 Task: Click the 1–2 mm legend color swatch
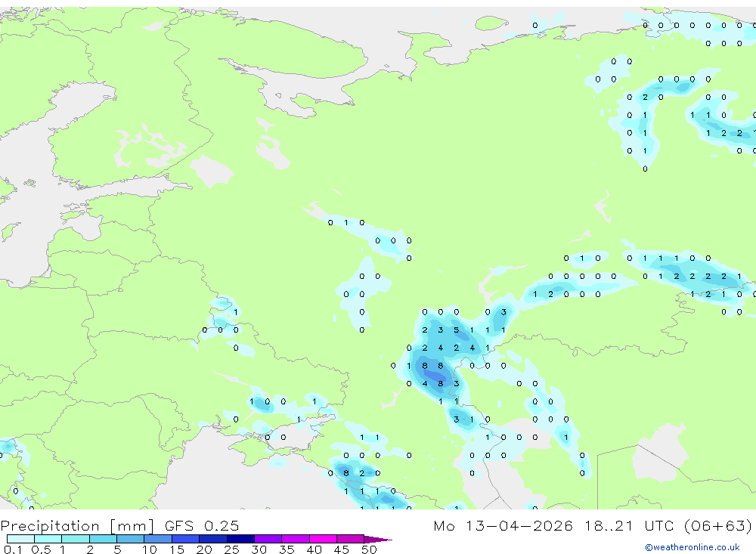[76, 539]
